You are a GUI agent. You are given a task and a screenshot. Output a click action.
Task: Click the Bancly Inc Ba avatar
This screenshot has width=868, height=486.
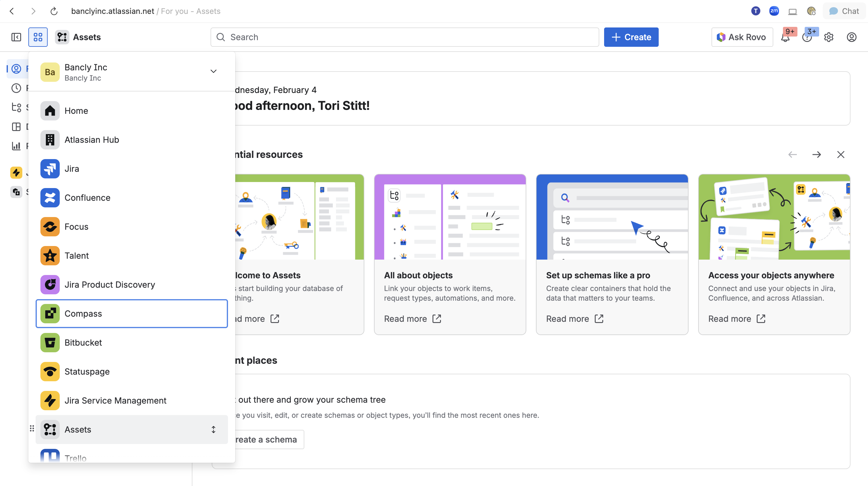[x=50, y=72]
